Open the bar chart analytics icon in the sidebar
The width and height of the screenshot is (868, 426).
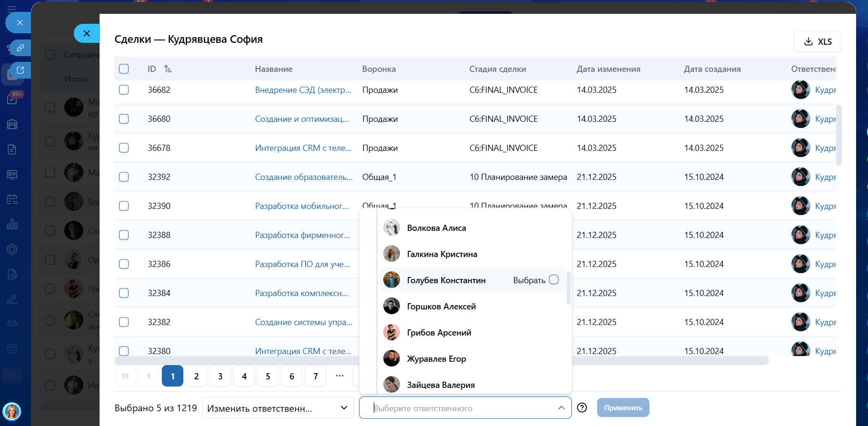(x=12, y=224)
